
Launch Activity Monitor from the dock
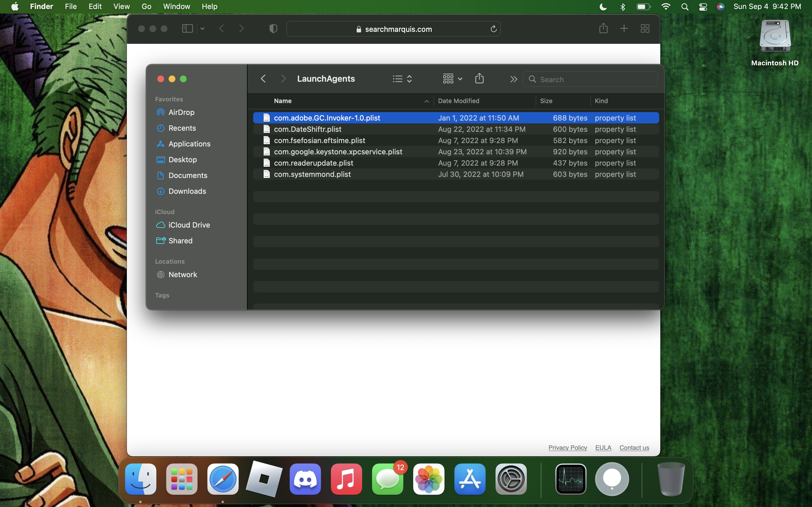tap(571, 479)
